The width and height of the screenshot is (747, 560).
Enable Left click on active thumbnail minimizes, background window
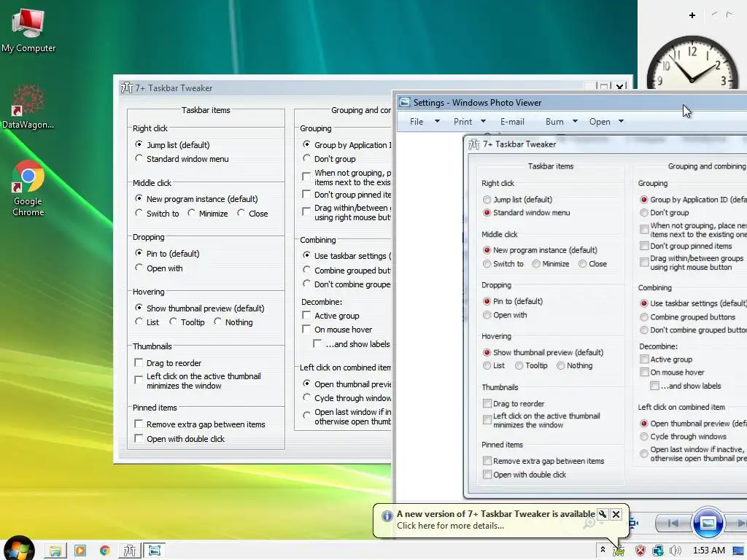[x=198, y=381]
